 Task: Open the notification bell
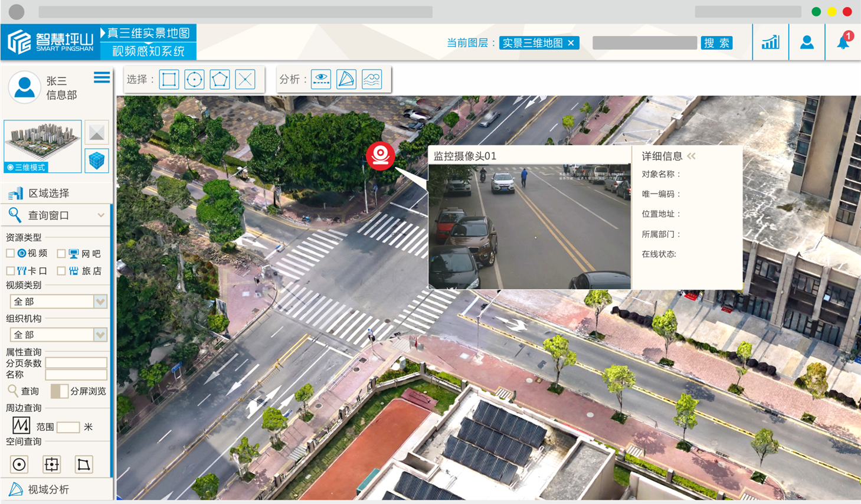click(x=843, y=41)
